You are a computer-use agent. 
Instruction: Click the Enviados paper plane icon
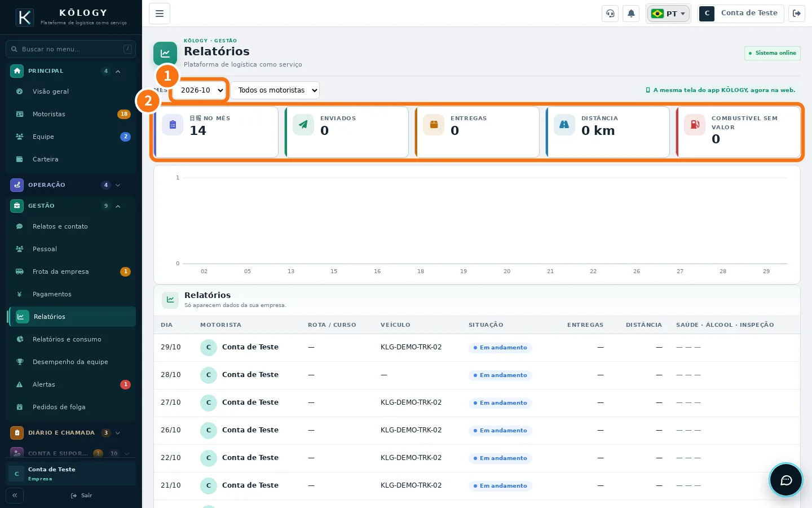(303, 125)
